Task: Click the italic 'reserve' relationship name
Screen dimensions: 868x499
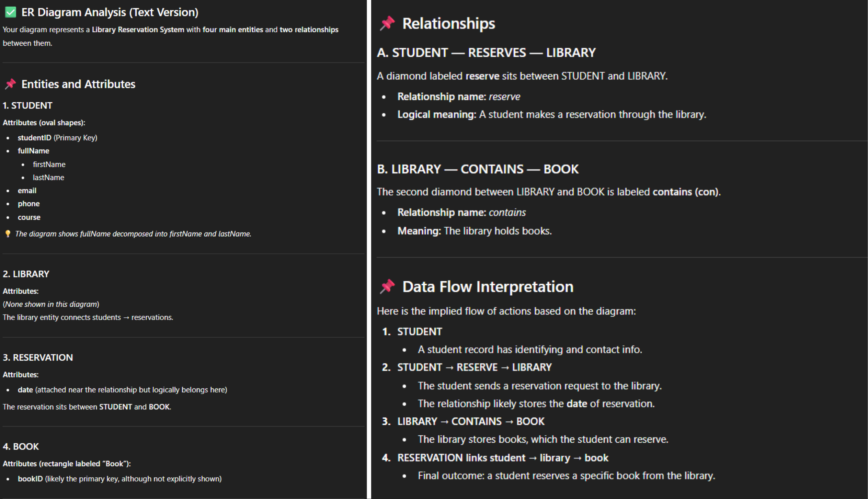Action: tap(504, 97)
